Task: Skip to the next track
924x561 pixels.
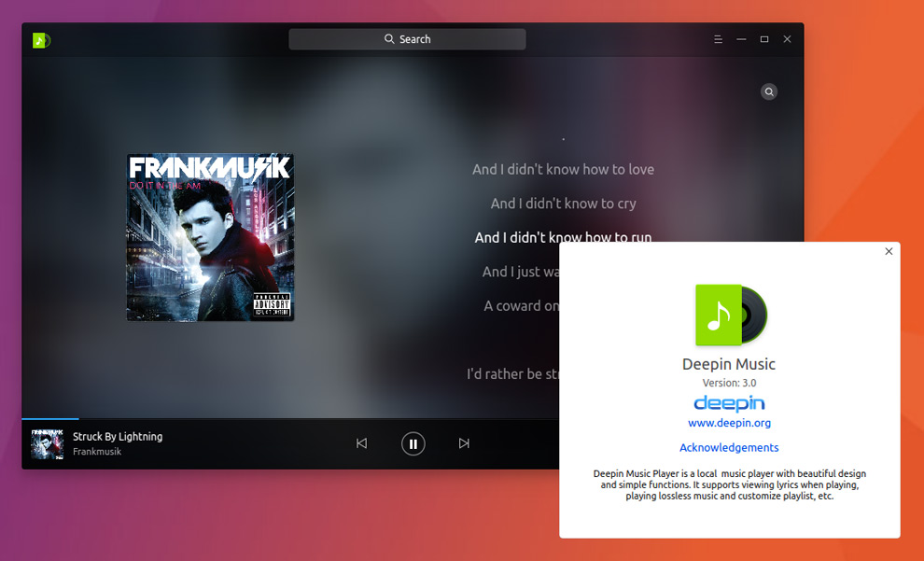Action: 464,443
